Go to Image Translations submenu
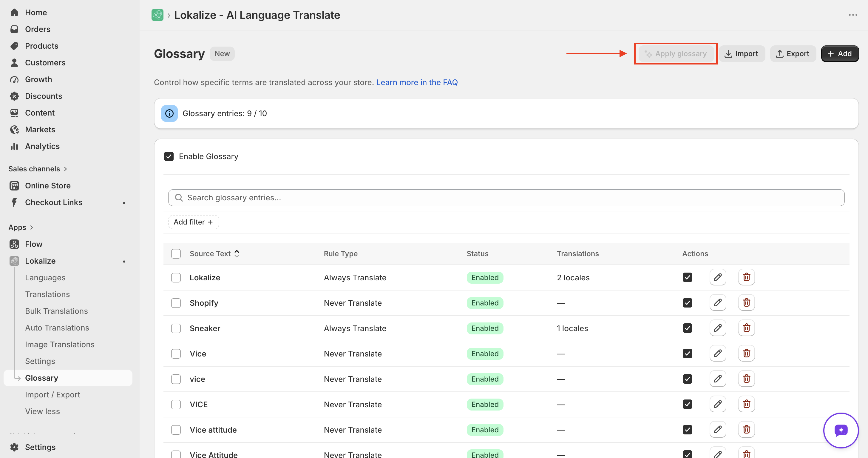The image size is (868, 458). pyautogui.click(x=60, y=344)
